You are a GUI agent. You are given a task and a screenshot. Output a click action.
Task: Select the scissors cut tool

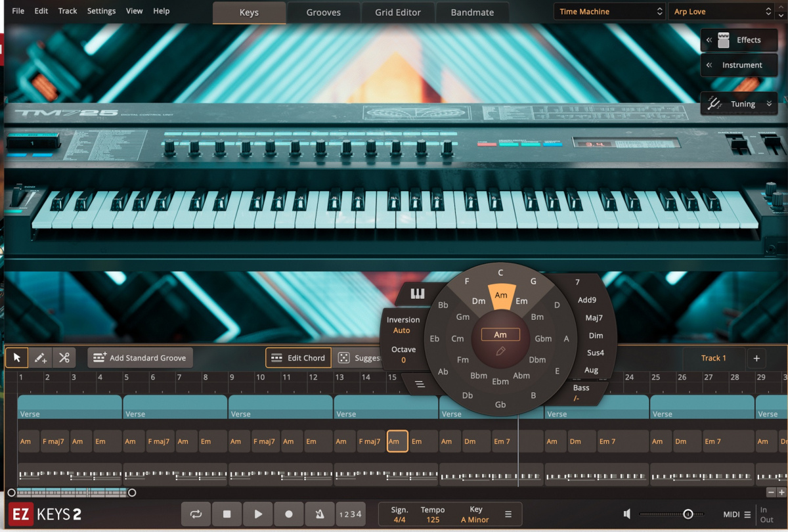pyautogui.click(x=64, y=357)
